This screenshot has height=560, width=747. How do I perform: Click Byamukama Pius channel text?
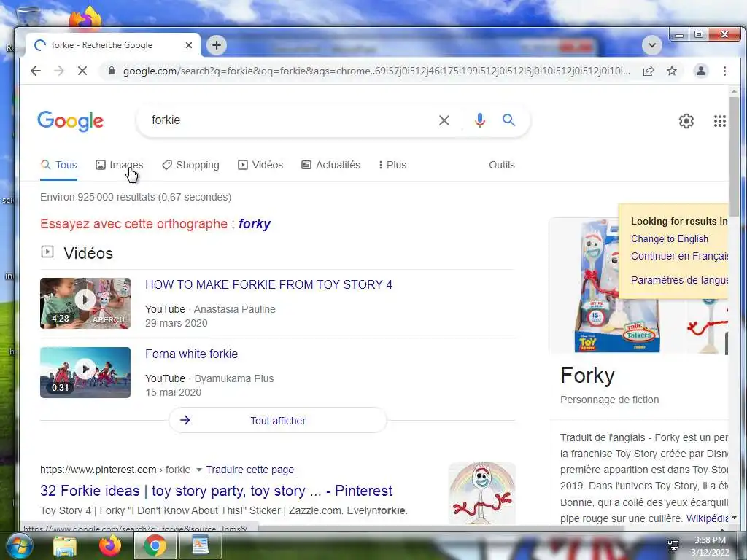234,378
